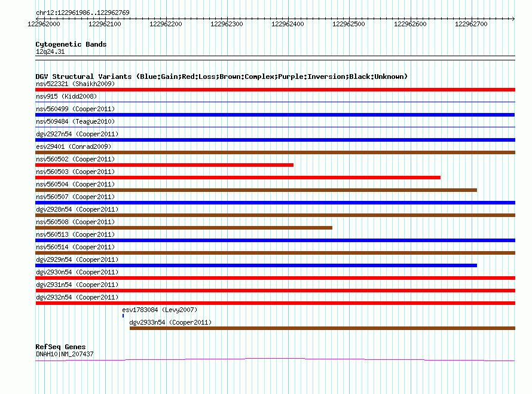Select the nsv509484 (Teague2010) thin blue line
Screen dimensions: 532x394
point(275,127)
